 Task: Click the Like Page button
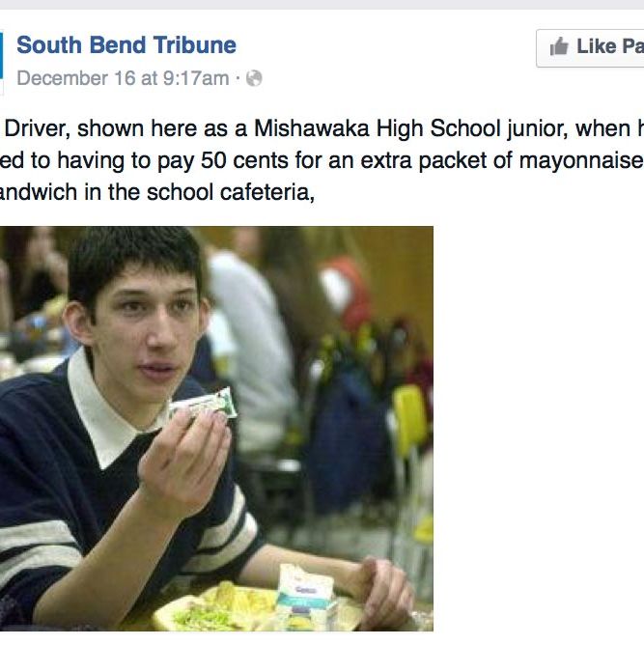590,48
